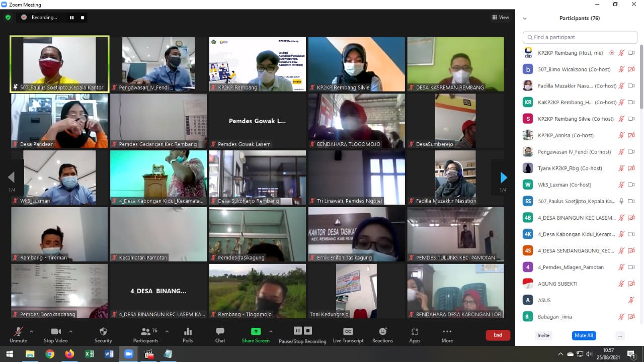Screen dimensions: 644x362
Task: Expand video options arrow next to Stop Video
Action: coord(70,331)
